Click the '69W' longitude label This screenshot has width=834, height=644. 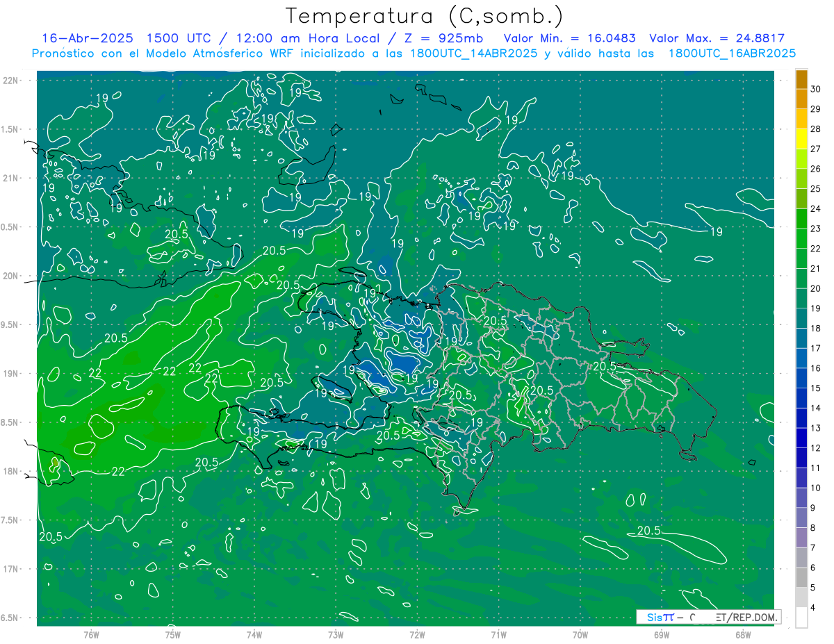pyautogui.click(x=662, y=634)
